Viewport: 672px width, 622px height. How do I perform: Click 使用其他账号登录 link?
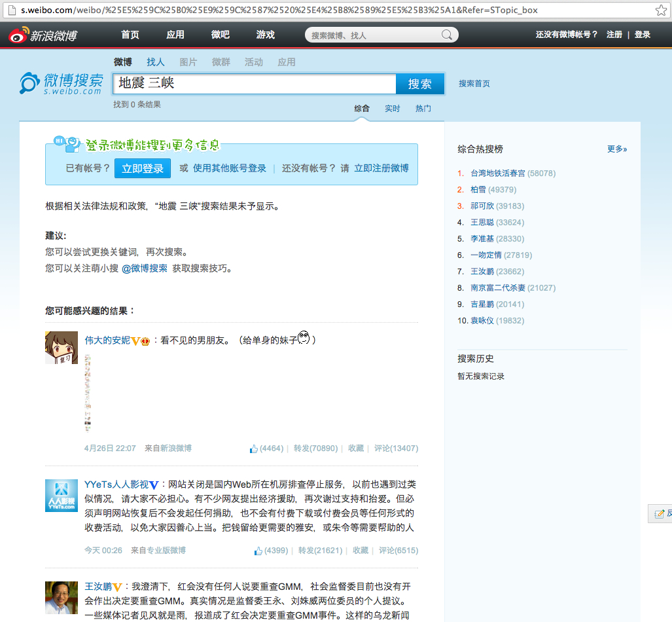coord(229,168)
